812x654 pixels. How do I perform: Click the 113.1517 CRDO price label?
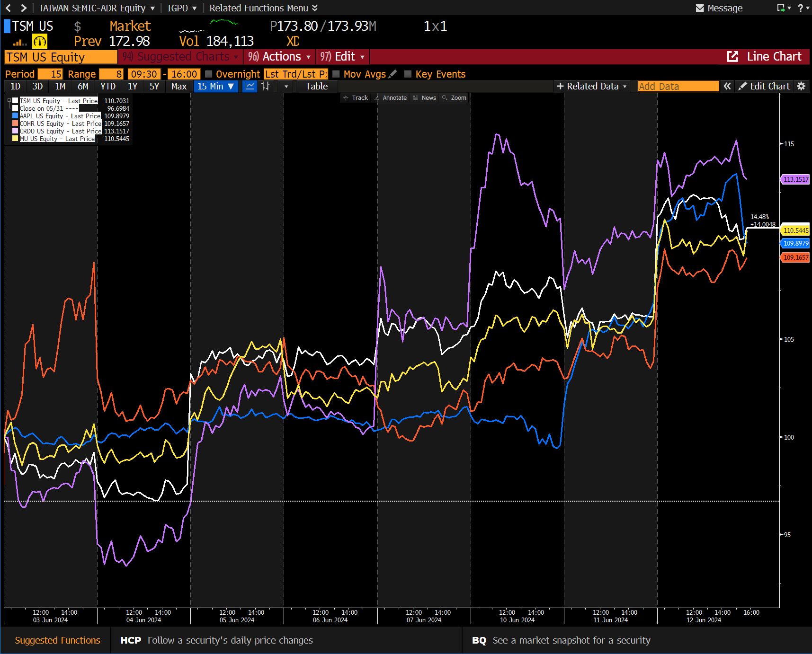(x=795, y=179)
